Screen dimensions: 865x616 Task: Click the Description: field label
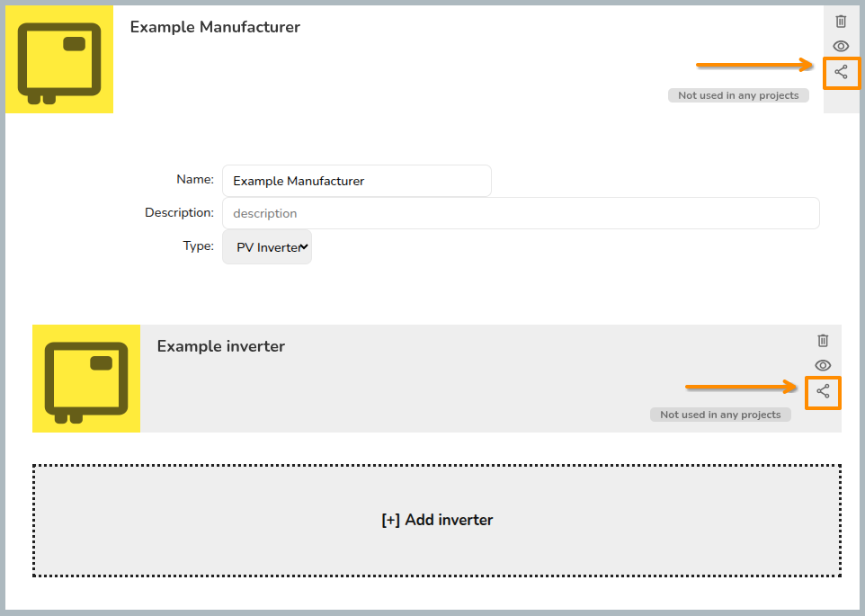[x=179, y=213]
